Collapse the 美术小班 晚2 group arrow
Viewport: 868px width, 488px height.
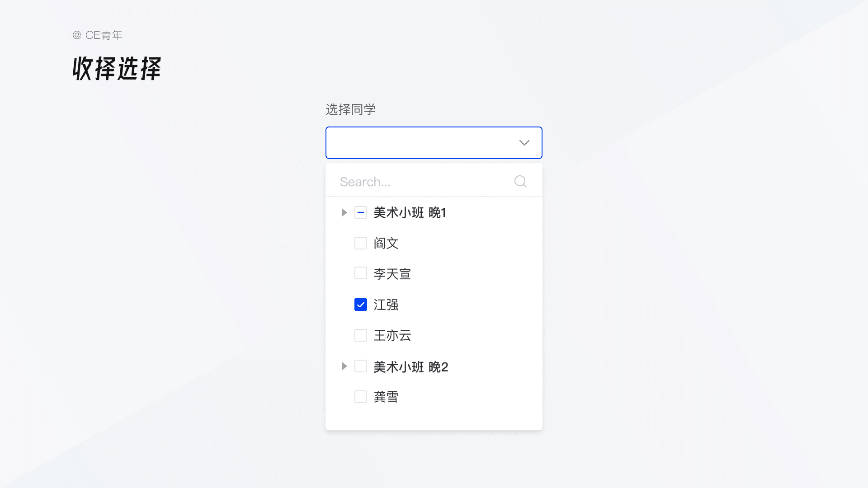pyautogui.click(x=344, y=366)
